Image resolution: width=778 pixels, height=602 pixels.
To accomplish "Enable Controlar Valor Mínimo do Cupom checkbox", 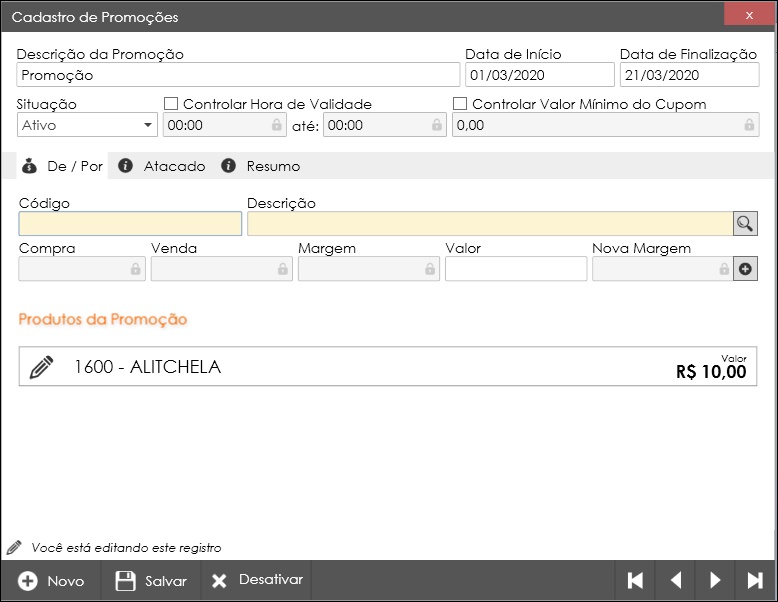I will coord(460,104).
